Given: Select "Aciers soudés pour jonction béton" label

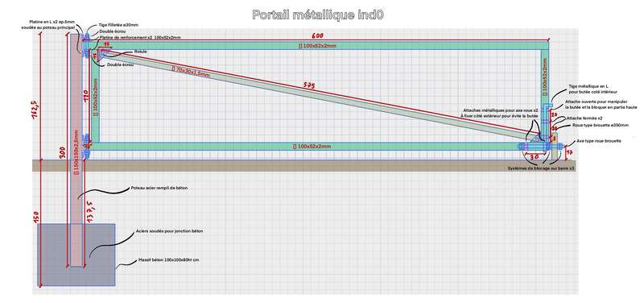Looking at the screenshot, I should coord(169,231).
